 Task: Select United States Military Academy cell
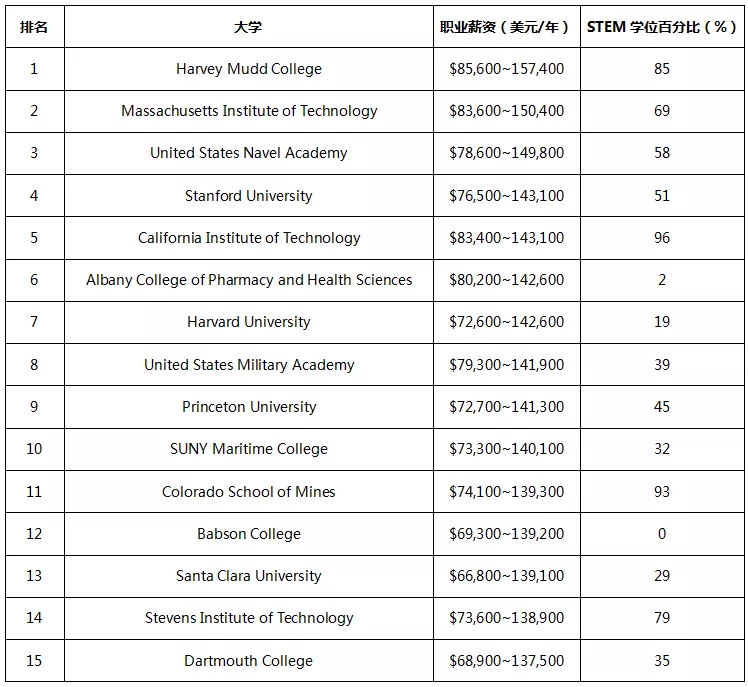click(x=249, y=364)
